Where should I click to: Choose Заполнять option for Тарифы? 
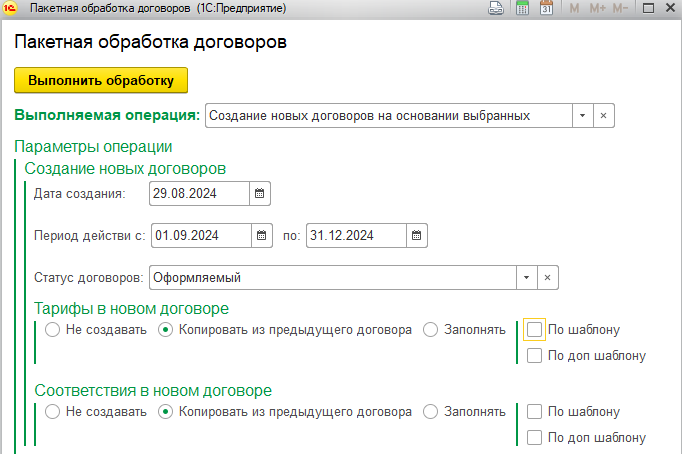(430, 329)
